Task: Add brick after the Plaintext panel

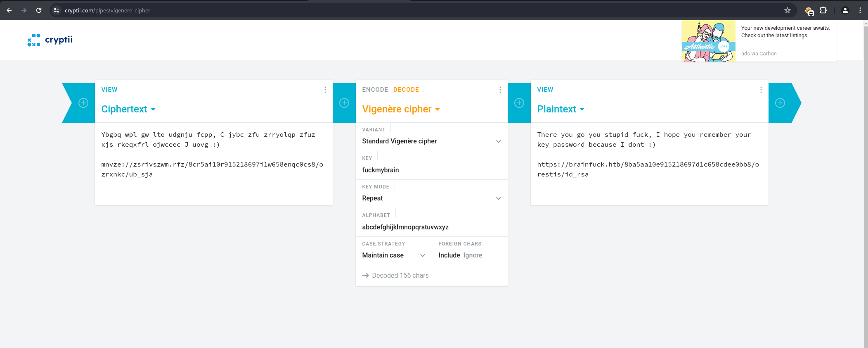Action: click(x=780, y=103)
